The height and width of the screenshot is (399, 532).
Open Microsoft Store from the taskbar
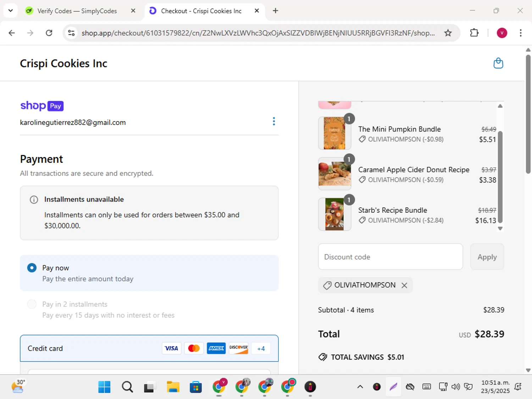pyautogui.click(x=196, y=387)
